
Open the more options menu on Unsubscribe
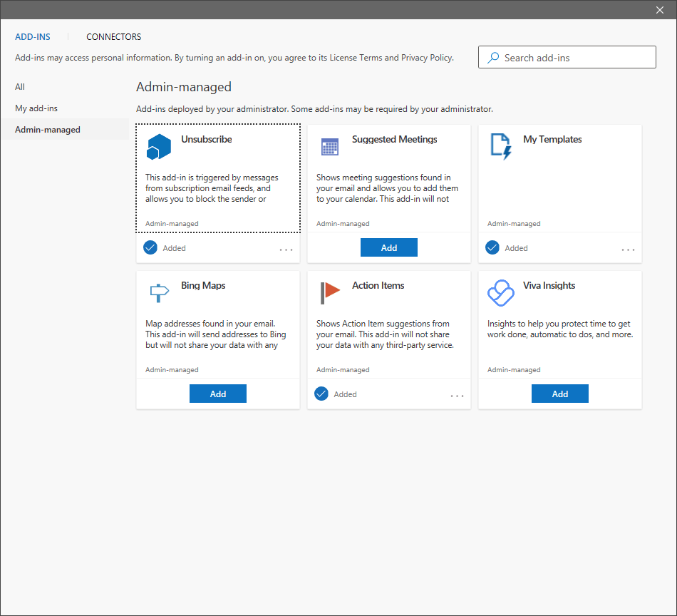pyautogui.click(x=286, y=247)
